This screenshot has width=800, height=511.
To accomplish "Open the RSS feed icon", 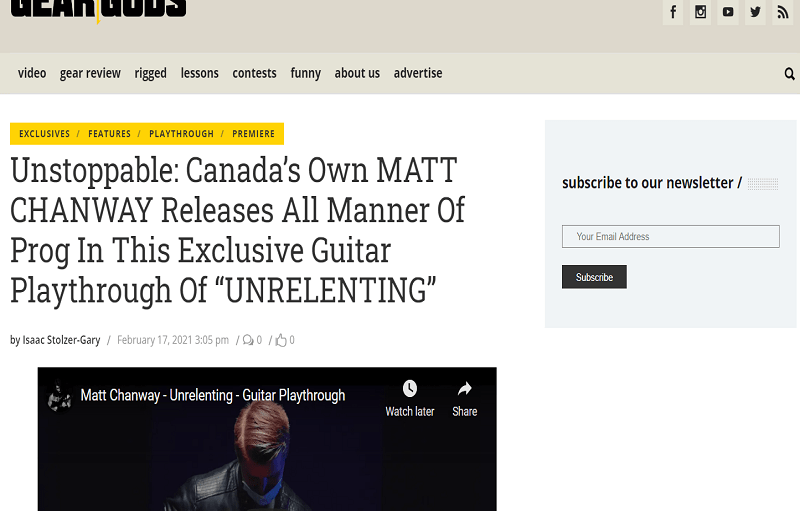I will pyautogui.click(x=783, y=12).
